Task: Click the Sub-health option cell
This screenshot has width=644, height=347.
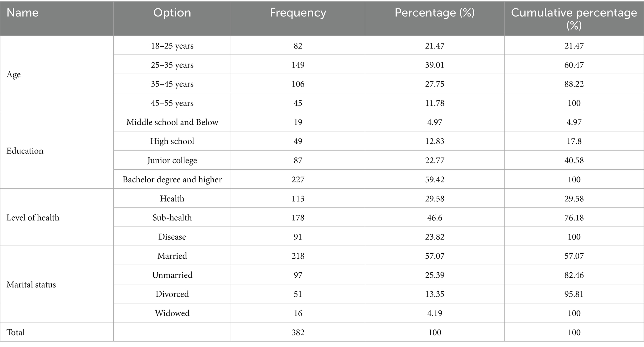Action: pyautogui.click(x=172, y=218)
